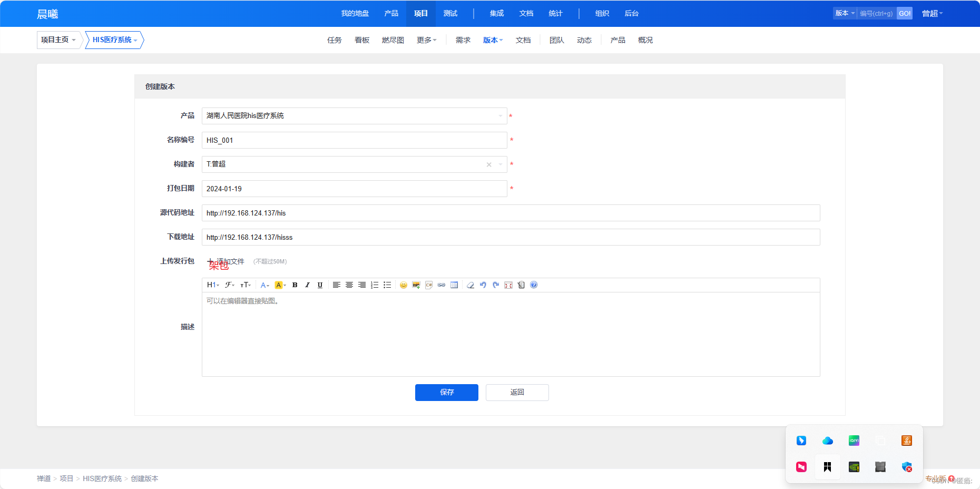Switch to the 燃尽图 project tab
The width and height of the screenshot is (980, 489).
click(x=393, y=40)
